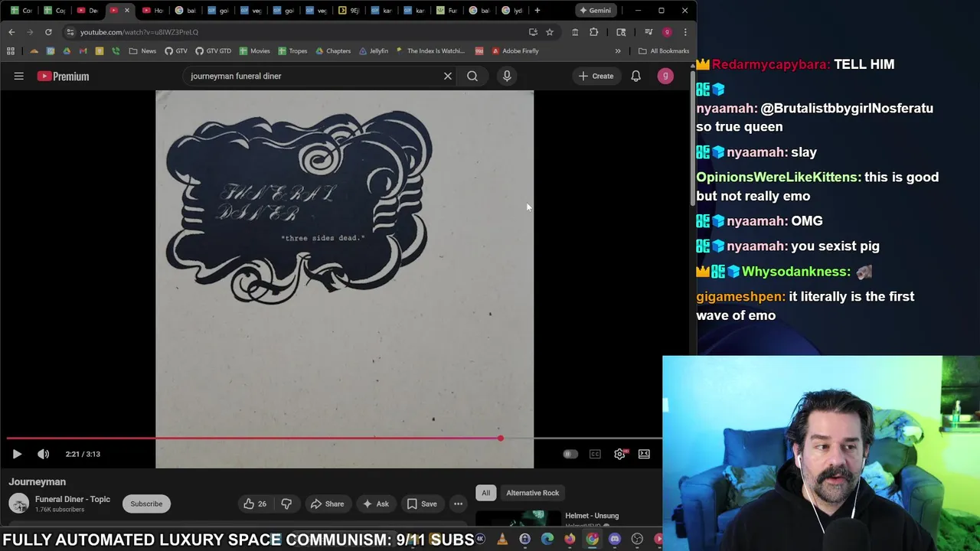
Task: Close the active YouTube tab
Action: [x=127, y=11]
